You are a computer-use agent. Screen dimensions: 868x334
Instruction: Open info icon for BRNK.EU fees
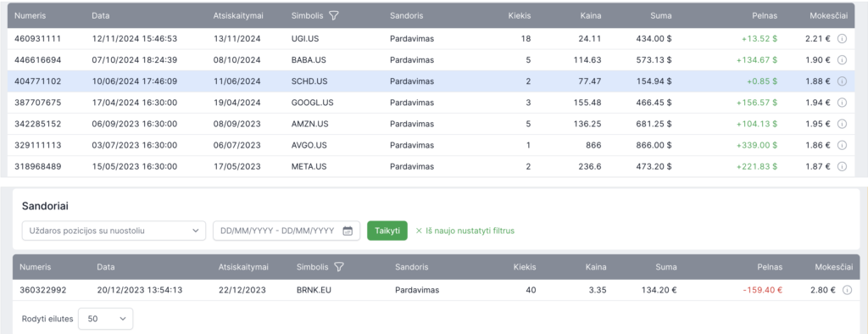847,290
